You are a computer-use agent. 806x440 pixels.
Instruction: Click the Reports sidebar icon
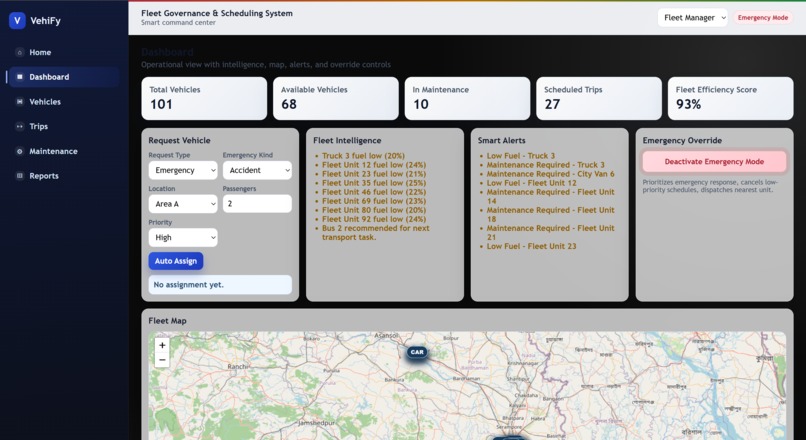(20, 176)
